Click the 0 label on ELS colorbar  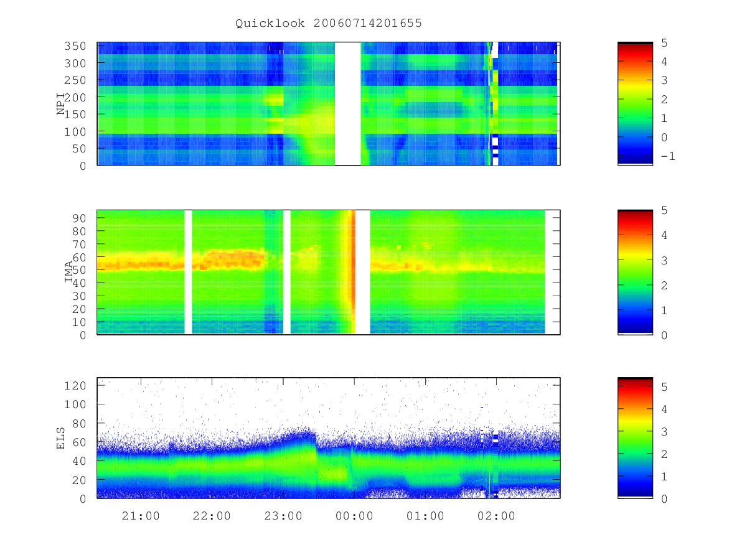coord(664,498)
